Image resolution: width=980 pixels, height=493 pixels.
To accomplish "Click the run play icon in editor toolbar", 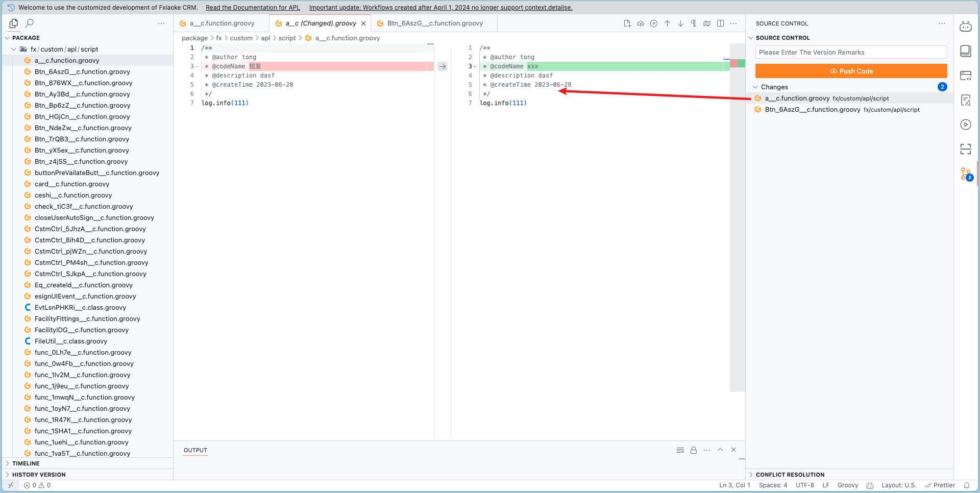I will pos(654,23).
